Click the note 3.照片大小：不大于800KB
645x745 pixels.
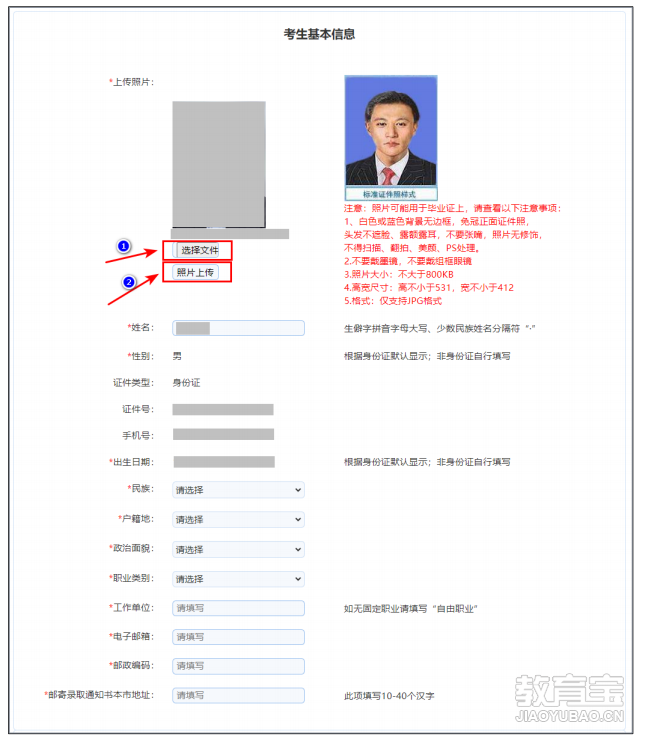point(399,274)
